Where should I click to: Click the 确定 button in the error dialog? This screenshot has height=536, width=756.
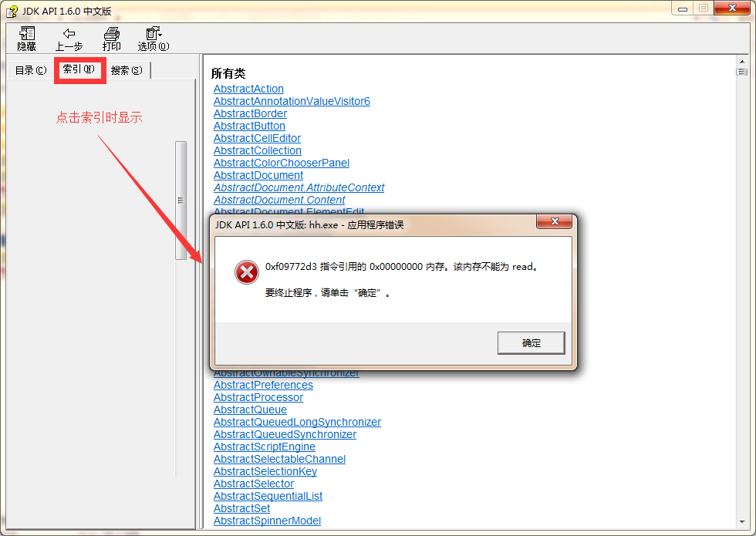point(531,342)
